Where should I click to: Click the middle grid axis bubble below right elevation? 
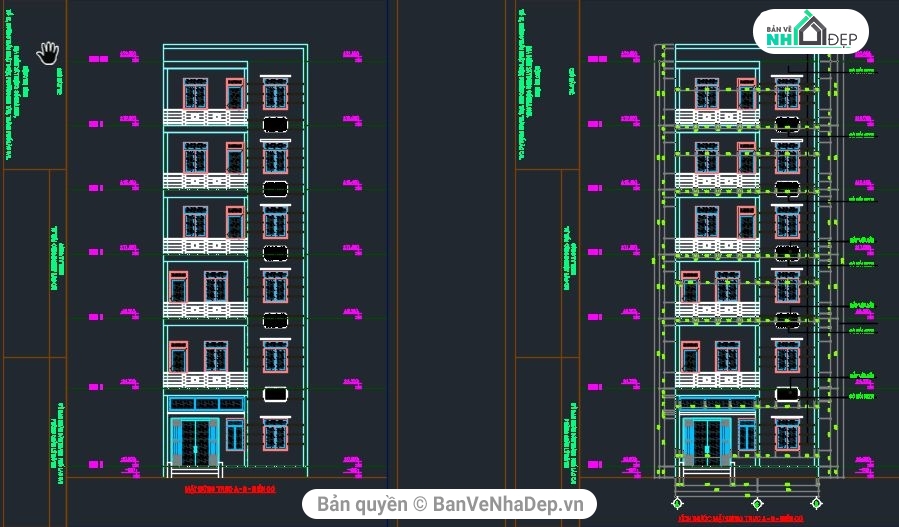coord(757,503)
